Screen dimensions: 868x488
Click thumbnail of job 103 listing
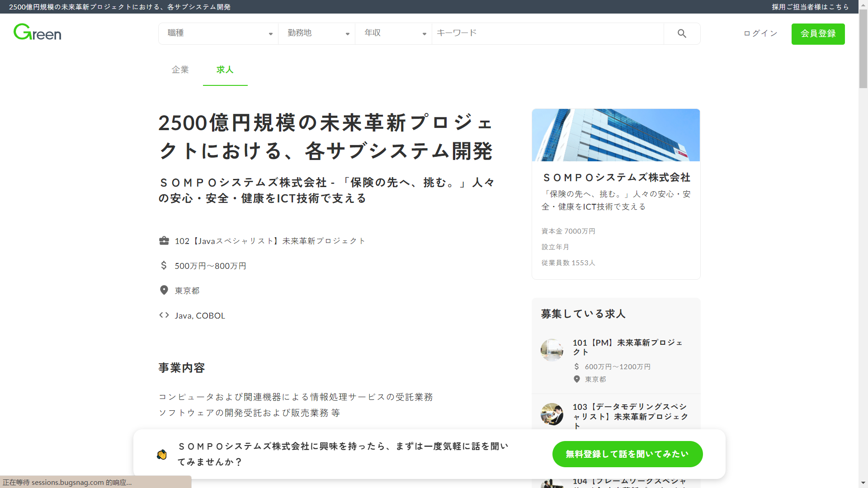coord(552,414)
